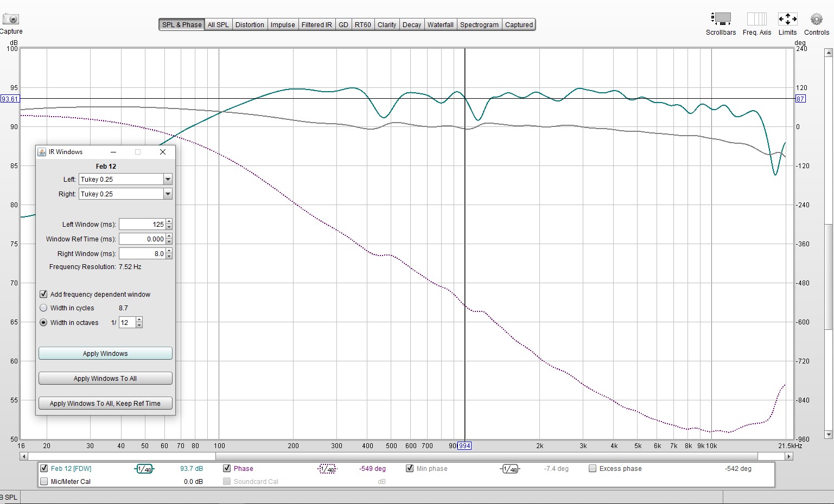Click the 93.61 dB cursor readout label

10,99
